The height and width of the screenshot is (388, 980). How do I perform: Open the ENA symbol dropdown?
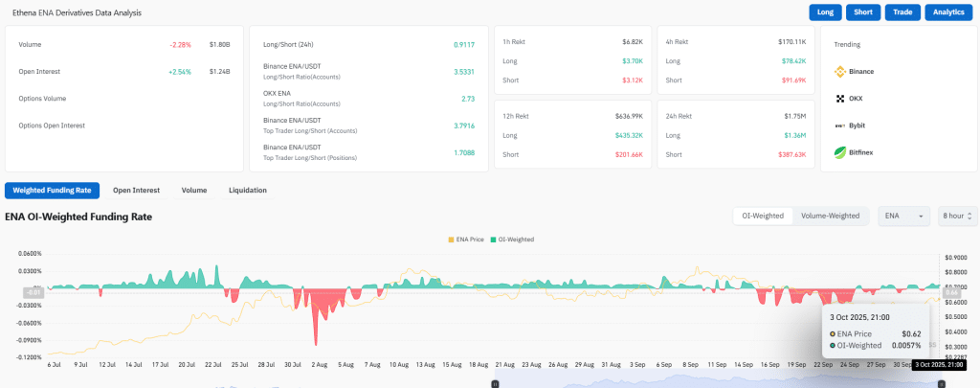(x=903, y=217)
